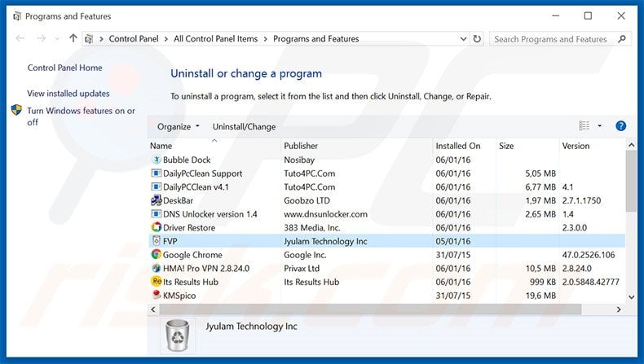Open View installed updates link
Viewport: 644px width, 364px height.
tap(68, 94)
